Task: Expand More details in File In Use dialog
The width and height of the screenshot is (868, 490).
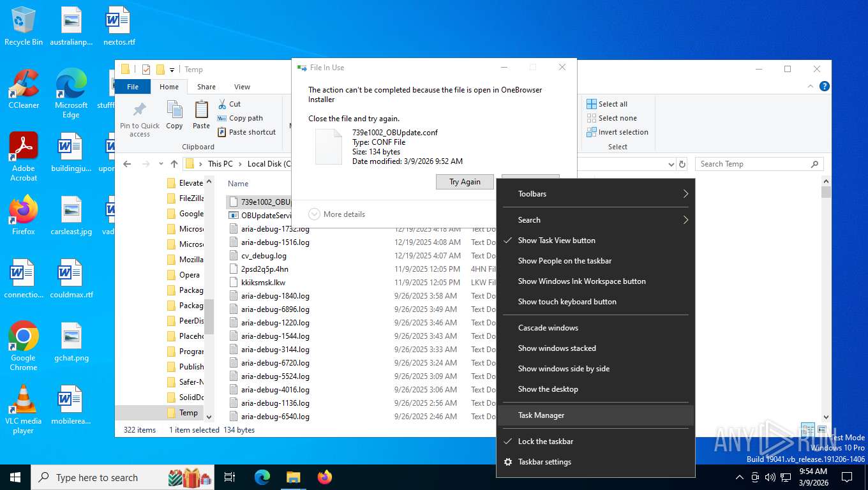Action: pyautogui.click(x=337, y=214)
